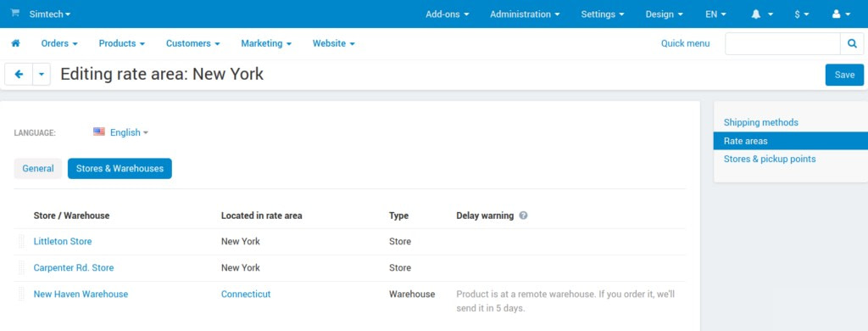
Task: Click the back arrow button
Action: (x=19, y=75)
